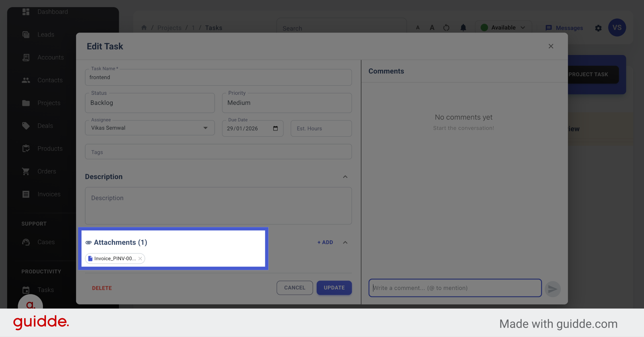Open the Accounts sidebar item
Viewport: 644px width, 337px height.
click(50, 57)
